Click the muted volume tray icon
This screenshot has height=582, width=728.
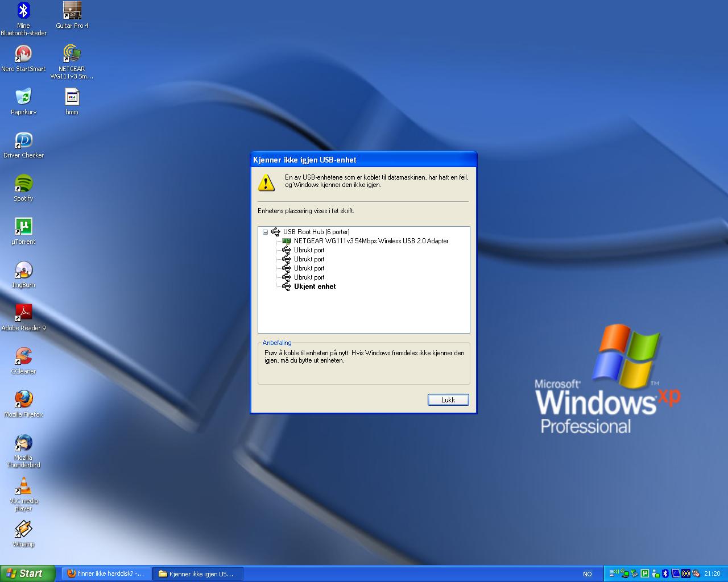[696, 573]
